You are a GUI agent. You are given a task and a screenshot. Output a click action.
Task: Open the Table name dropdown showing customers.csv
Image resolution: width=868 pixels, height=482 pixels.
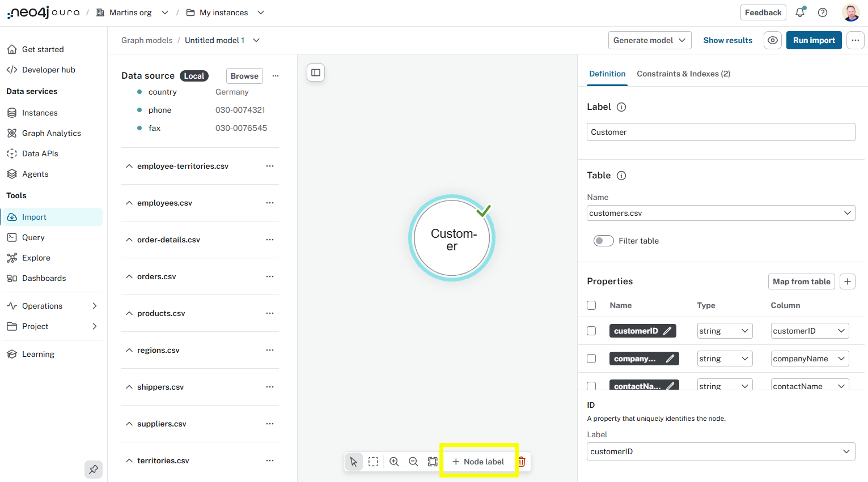coord(720,212)
